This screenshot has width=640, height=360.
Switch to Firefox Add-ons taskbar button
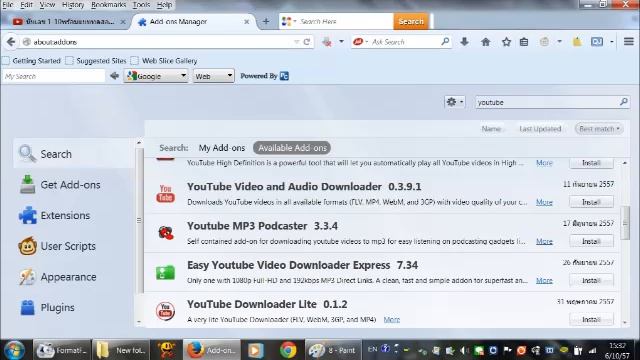(x=211, y=350)
